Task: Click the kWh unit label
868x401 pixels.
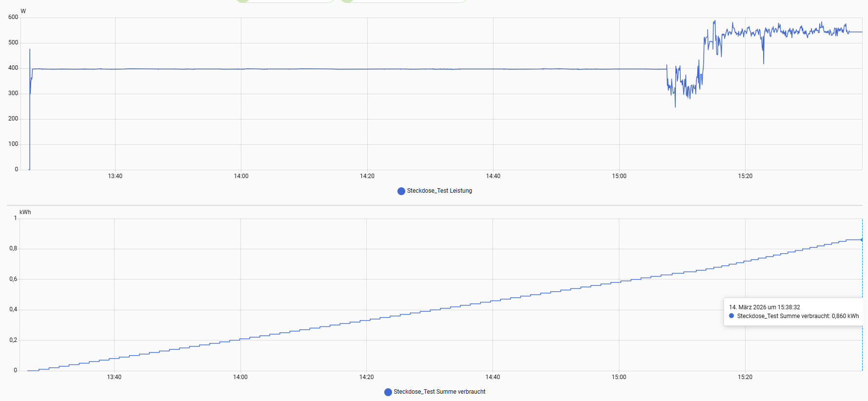Action: point(25,212)
